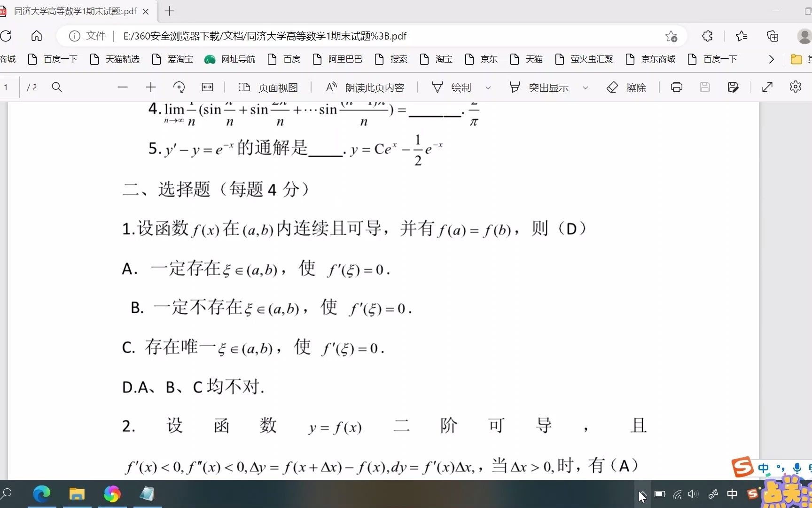Image resolution: width=812 pixels, height=508 pixels.
Task: Search within the PDF document
Action: coord(57,87)
